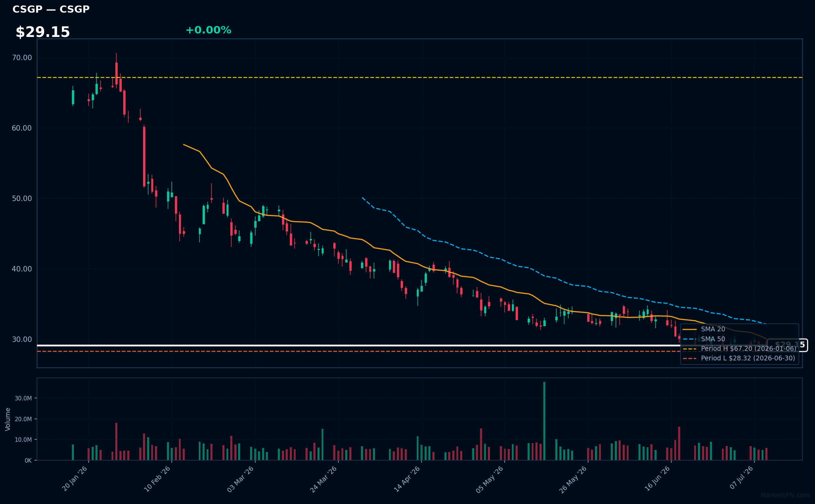Click the Volume axis title
Screen dimensions: 815x504
pos(8,419)
